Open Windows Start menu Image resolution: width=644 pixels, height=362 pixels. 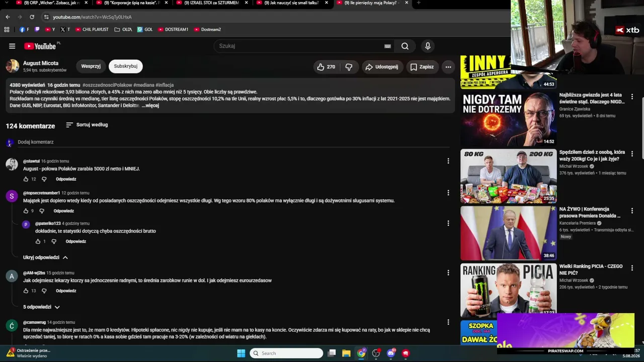pyautogui.click(x=241, y=353)
